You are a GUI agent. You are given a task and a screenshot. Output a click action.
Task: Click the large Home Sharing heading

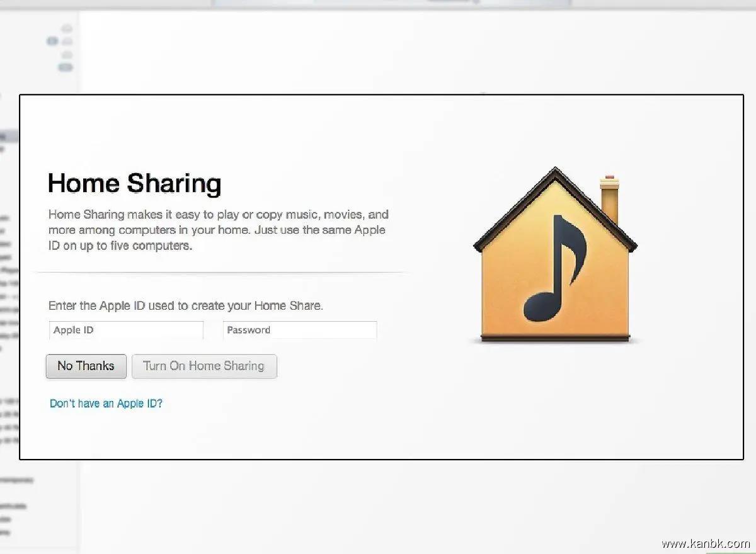click(134, 183)
